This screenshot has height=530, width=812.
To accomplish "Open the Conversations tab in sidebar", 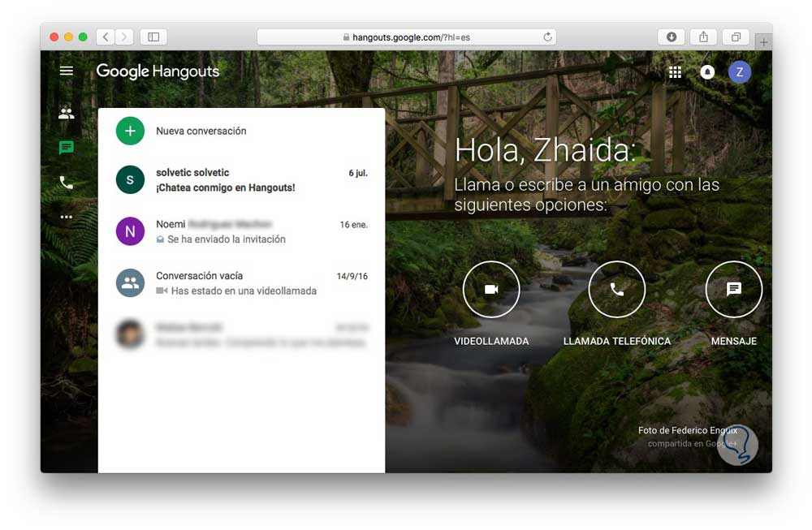I will tap(67, 148).
